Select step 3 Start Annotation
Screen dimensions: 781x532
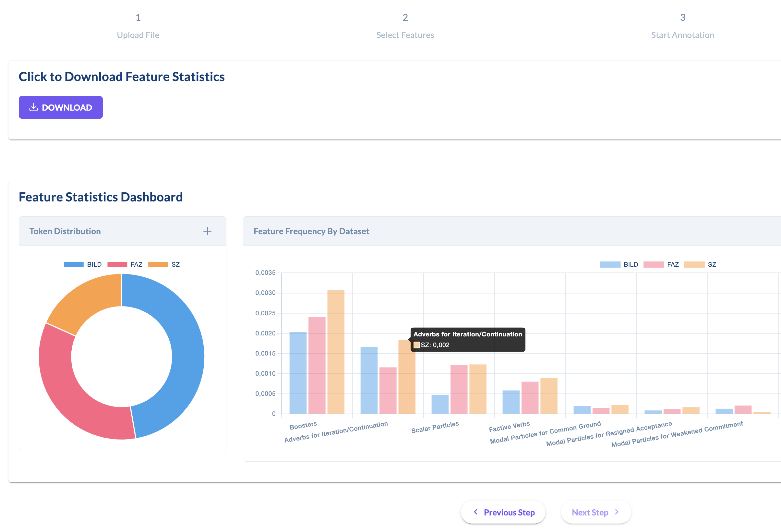pyautogui.click(x=682, y=26)
